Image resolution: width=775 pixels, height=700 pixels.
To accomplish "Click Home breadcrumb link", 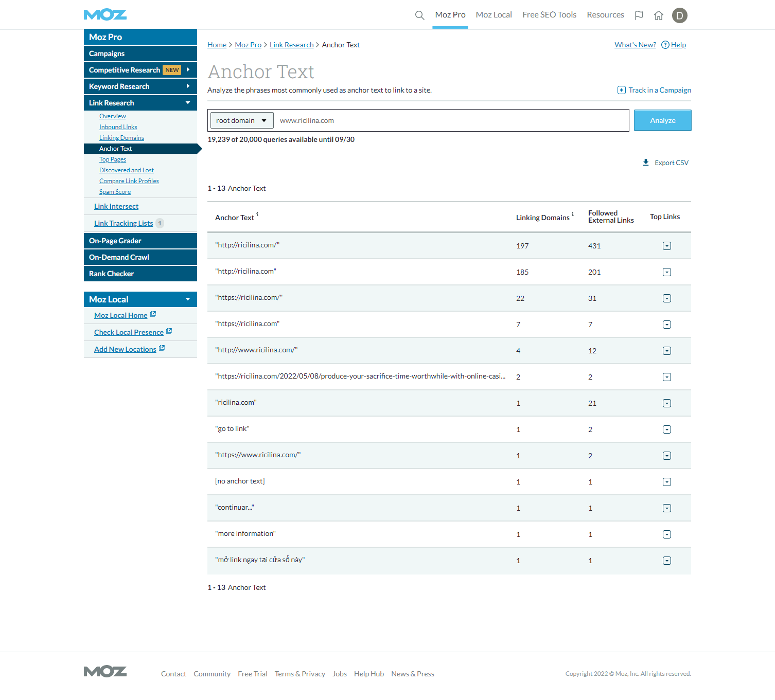I will (x=217, y=45).
